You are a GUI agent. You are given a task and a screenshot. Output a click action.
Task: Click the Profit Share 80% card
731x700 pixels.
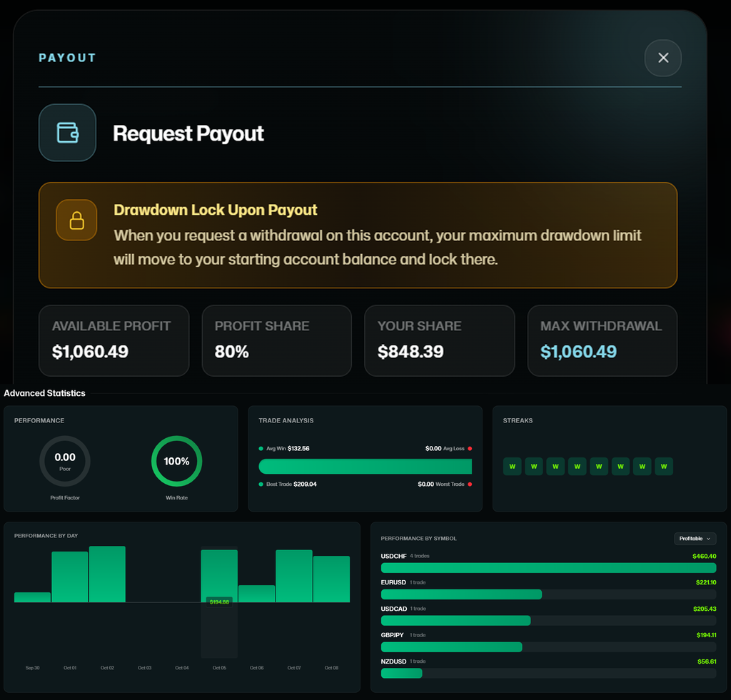point(276,340)
